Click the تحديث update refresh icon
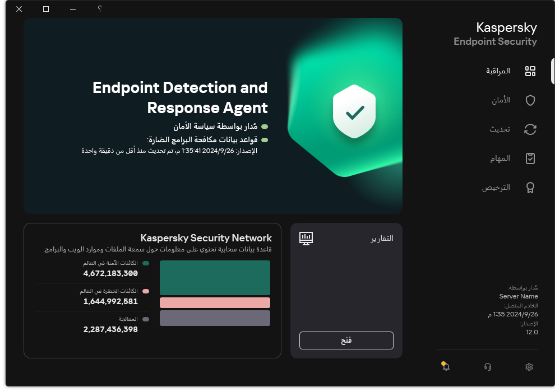This screenshot has width=555, height=392. 530,129
